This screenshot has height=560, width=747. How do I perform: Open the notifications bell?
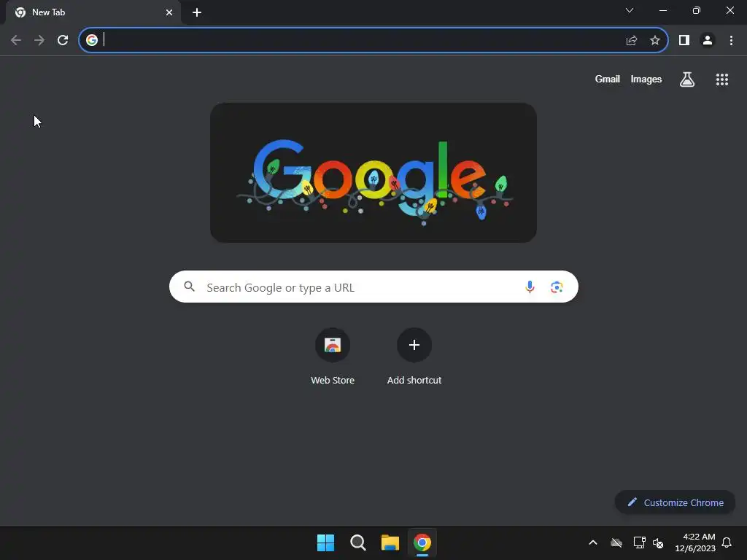727,542
